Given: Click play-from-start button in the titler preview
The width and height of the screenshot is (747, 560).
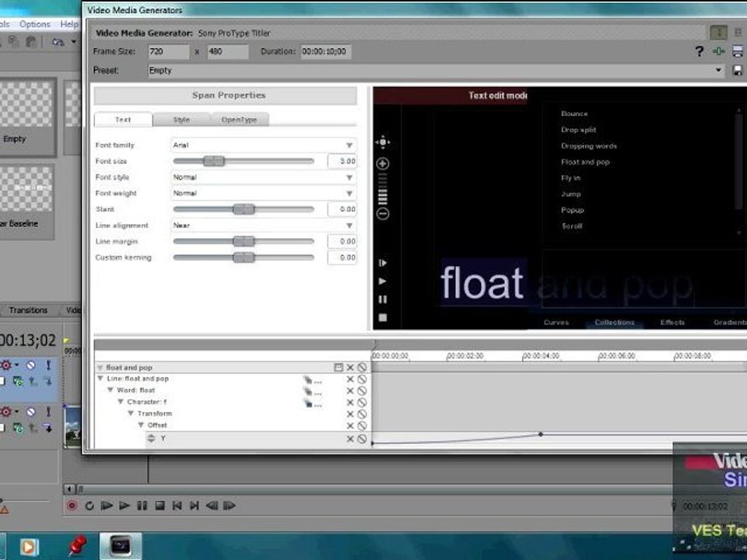Looking at the screenshot, I should [x=383, y=263].
